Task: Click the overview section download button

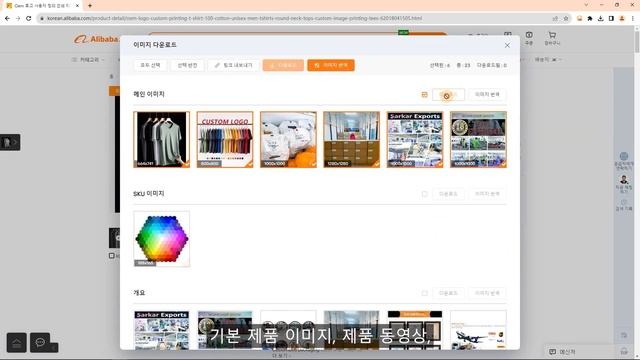Action: (x=448, y=293)
